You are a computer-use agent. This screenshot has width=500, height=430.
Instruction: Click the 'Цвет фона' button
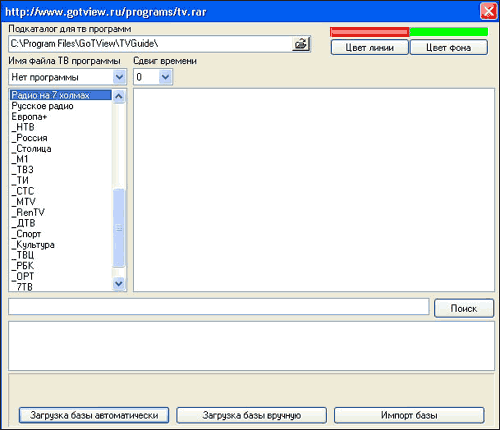coord(449,47)
